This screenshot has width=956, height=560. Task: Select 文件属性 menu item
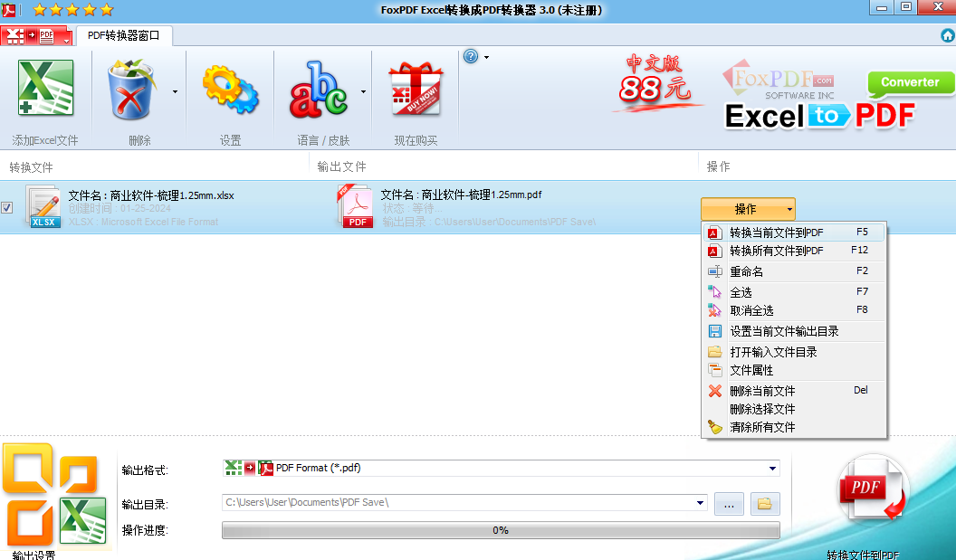795,370
